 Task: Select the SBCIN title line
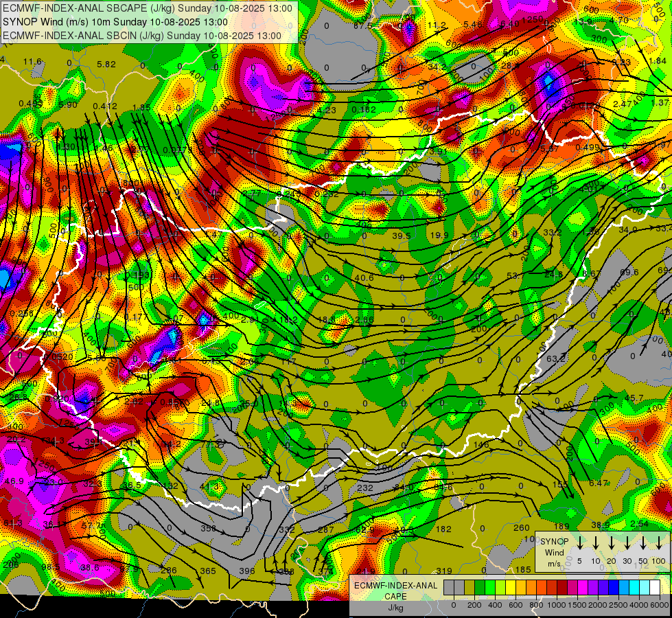[x=142, y=36]
